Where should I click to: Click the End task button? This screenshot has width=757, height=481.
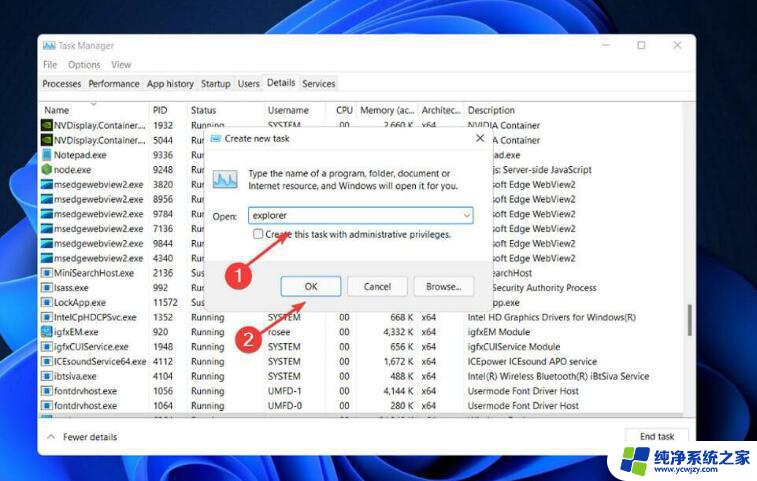657,436
